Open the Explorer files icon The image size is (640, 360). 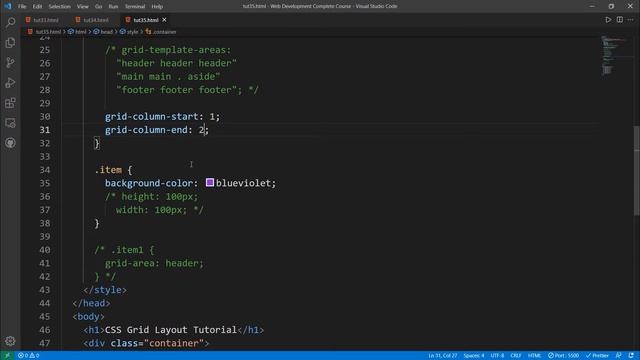pos(10,42)
